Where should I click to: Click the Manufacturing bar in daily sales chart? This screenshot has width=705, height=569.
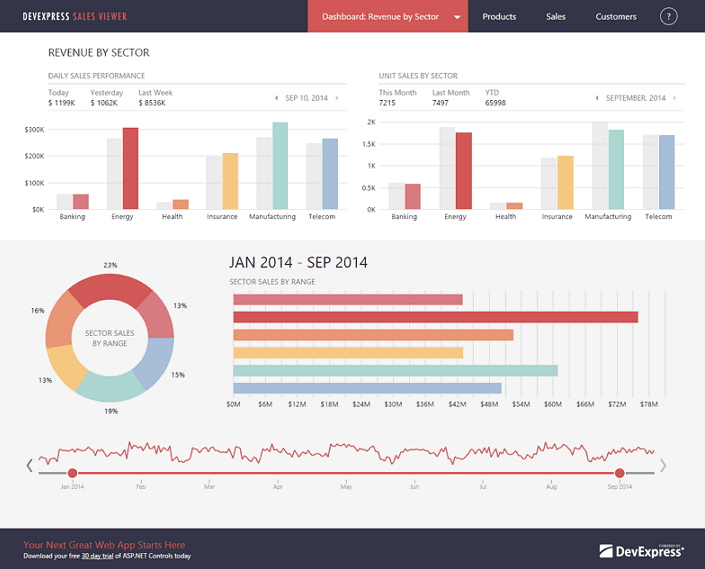click(280, 165)
